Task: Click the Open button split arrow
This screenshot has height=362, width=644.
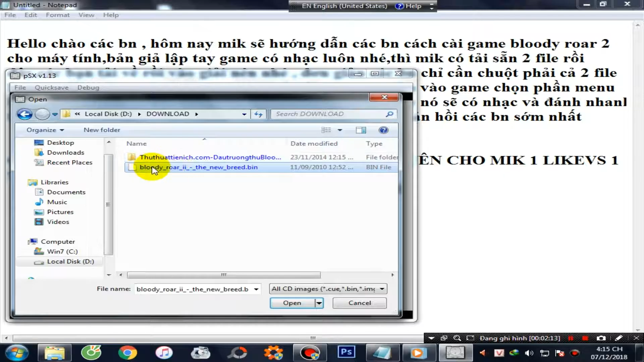Action: [x=319, y=303]
